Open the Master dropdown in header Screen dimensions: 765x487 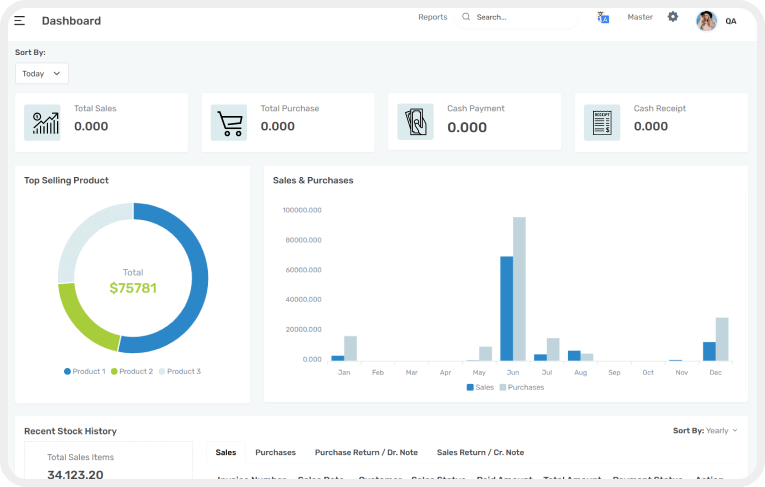pyautogui.click(x=640, y=17)
